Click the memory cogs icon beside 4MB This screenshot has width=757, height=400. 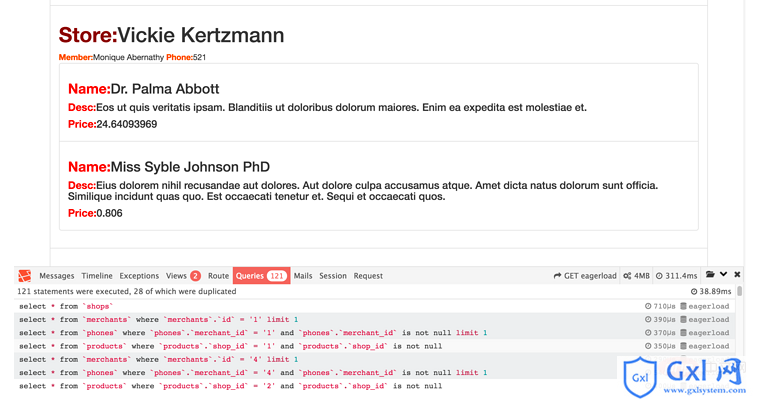pyautogui.click(x=627, y=276)
